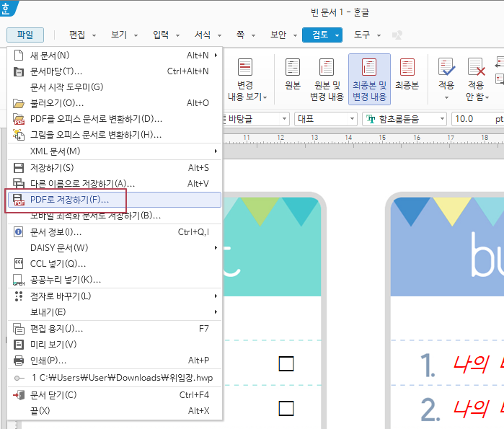Click the 미리 보기 preview icon

click(19, 345)
